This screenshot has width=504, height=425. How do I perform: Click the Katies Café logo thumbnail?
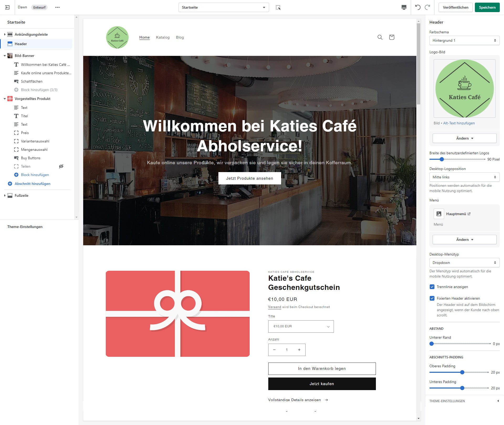coord(464,89)
